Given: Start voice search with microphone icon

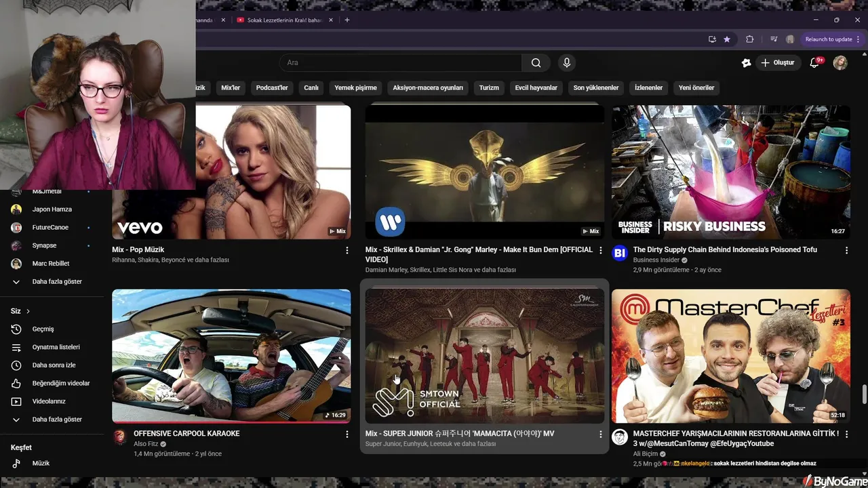Looking at the screenshot, I should 567,63.
